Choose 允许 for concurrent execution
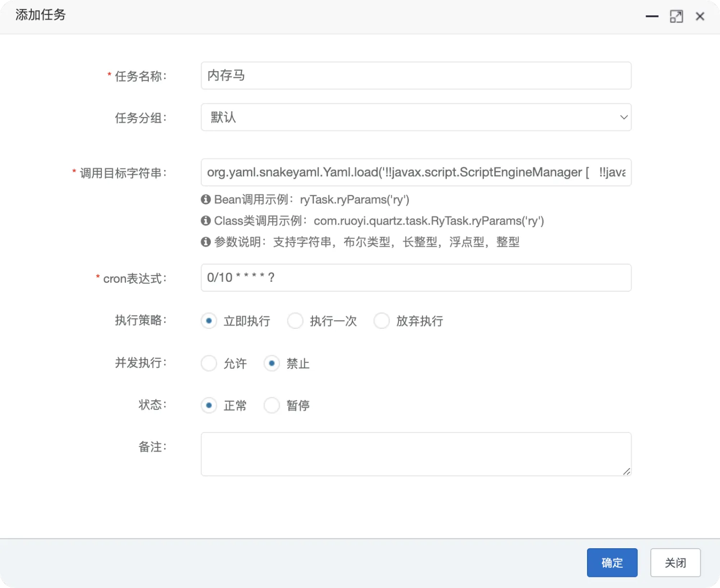Screen dimensions: 720x588 tap(209, 363)
